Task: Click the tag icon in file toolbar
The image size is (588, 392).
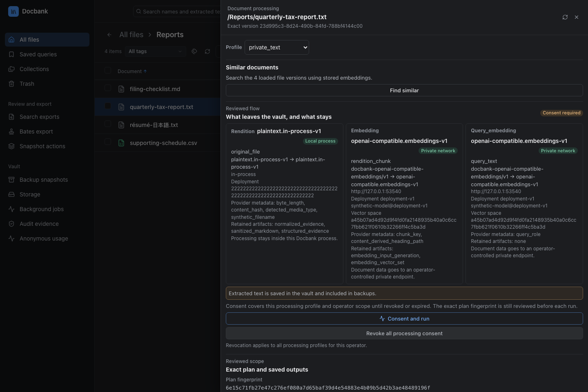Action: [x=194, y=51]
